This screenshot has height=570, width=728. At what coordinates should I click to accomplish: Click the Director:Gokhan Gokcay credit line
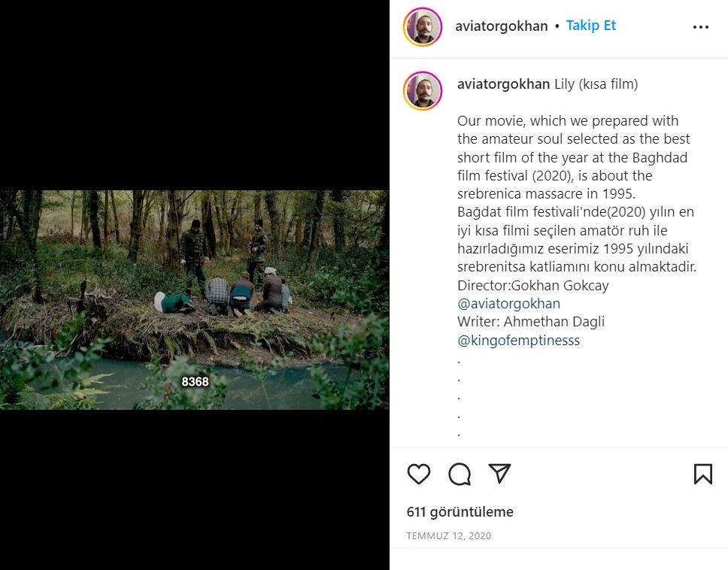pyautogui.click(x=532, y=286)
